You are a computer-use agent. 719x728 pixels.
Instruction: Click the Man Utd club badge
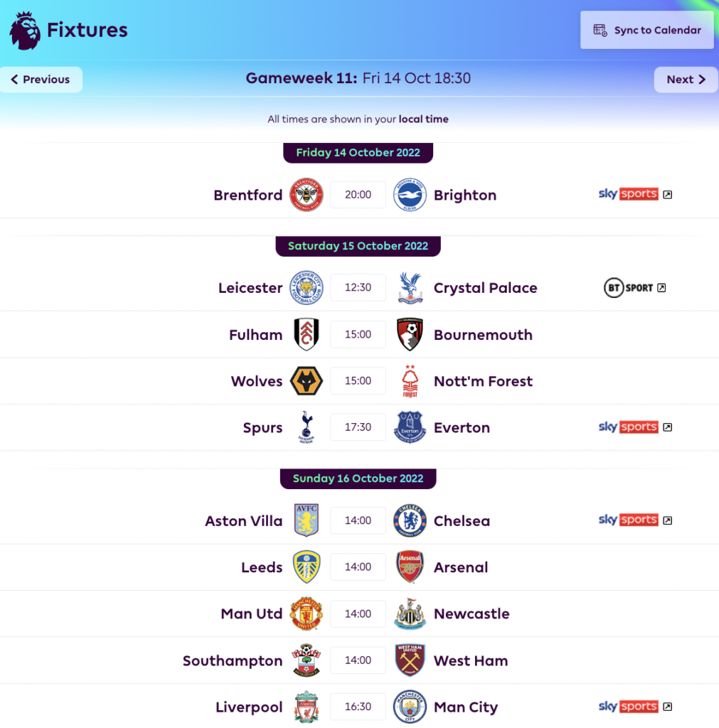click(307, 614)
